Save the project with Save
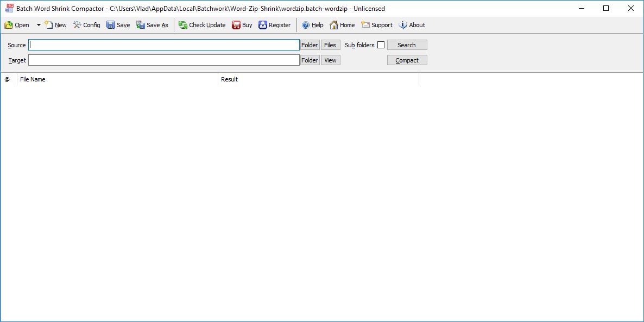The width and height of the screenshot is (644, 322). [118, 25]
